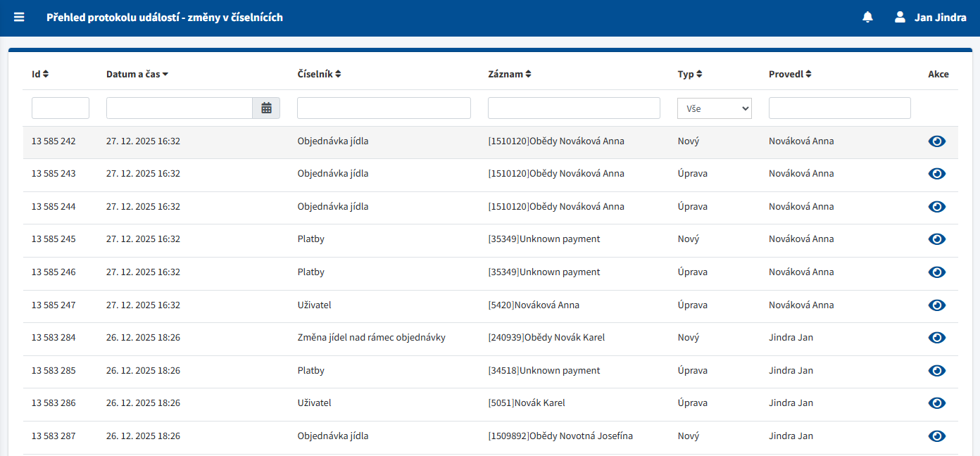Sort table by Id column
This screenshot has width=980, height=456.
click(40, 75)
